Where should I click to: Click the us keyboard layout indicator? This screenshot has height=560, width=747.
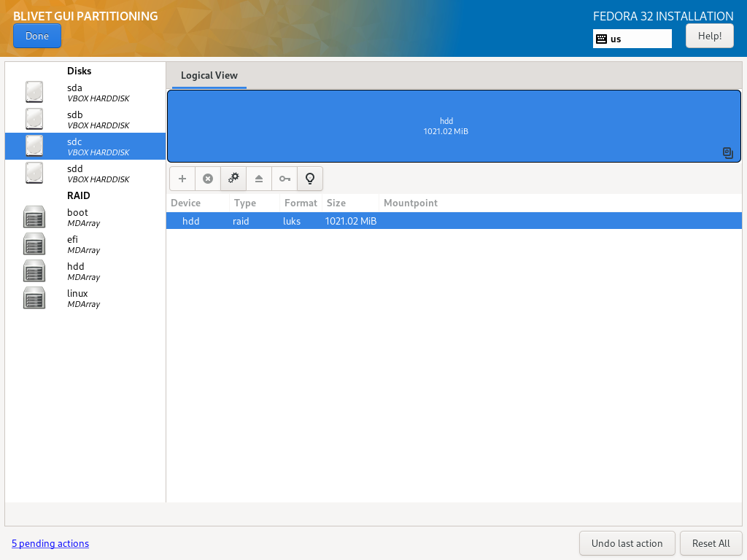[632, 39]
